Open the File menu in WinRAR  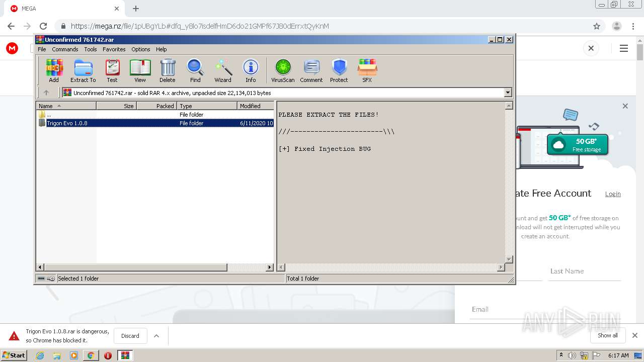click(42, 49)
